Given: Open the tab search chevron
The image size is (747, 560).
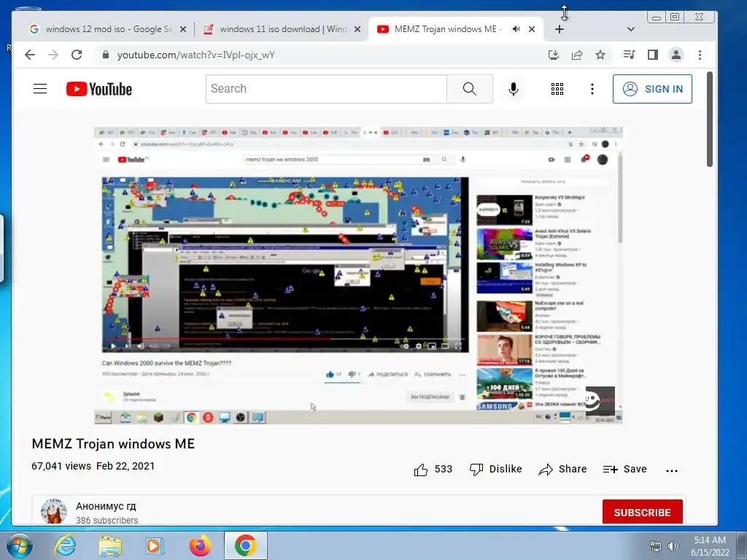Looking at the screenshot, I should pyautogui.click(x=631, y=29).
